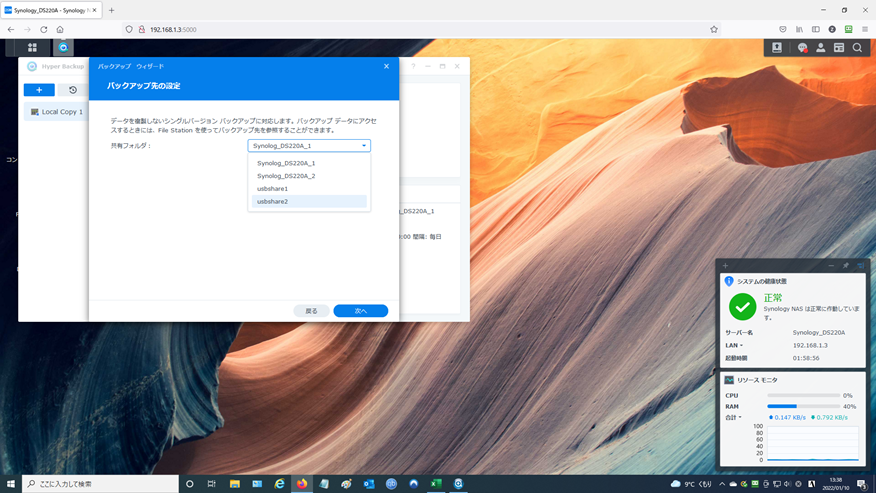Select the Local Copy 1 backup task
The width and height of the screenshot is (876, 493).
tap(56, 112)
